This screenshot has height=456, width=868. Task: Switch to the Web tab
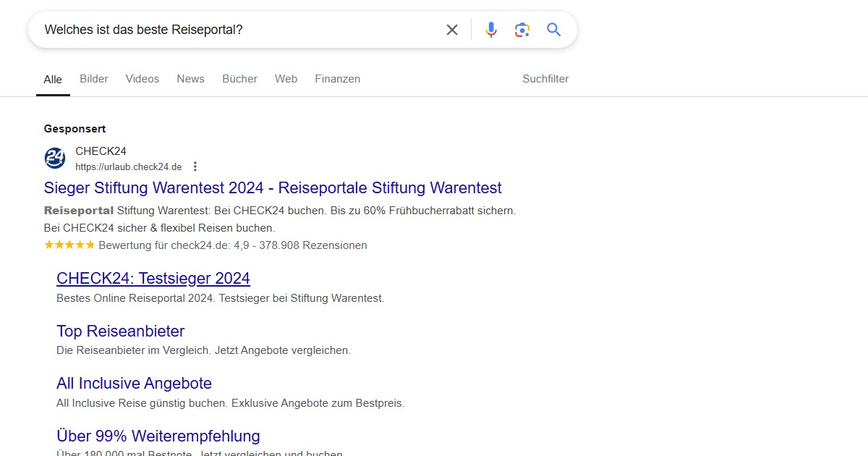tap(286, 79)
